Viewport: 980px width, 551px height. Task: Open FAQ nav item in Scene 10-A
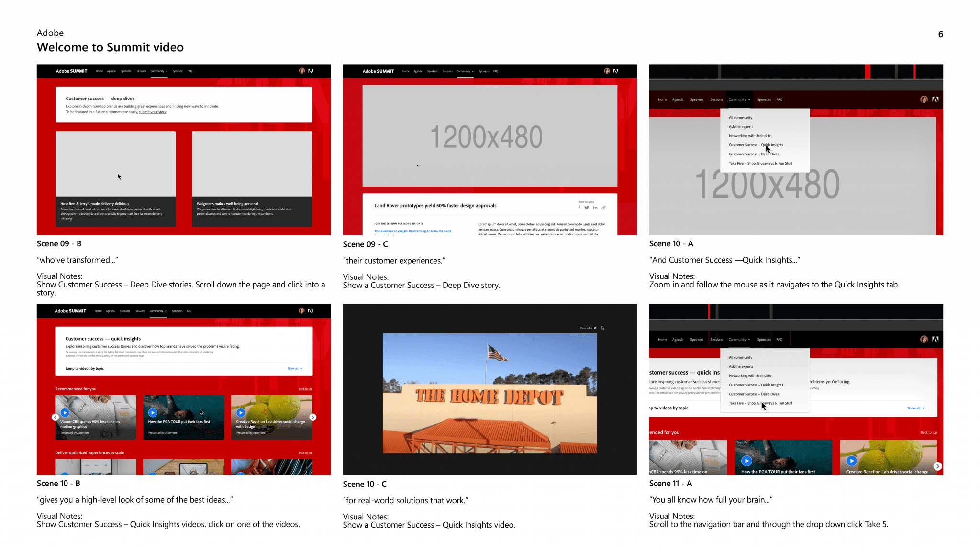(780, 99)
